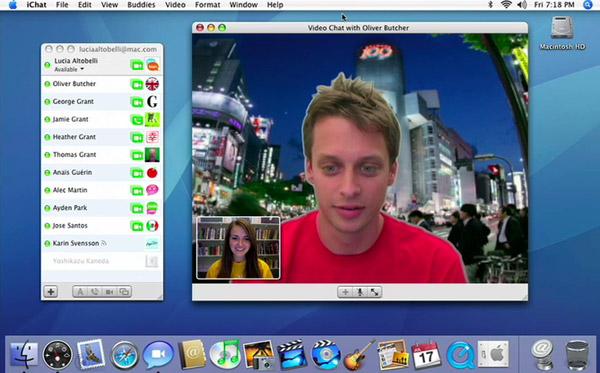Click the self-preview video thumbnail
Viewport: 600px width, 373px height.
(238, 248)
